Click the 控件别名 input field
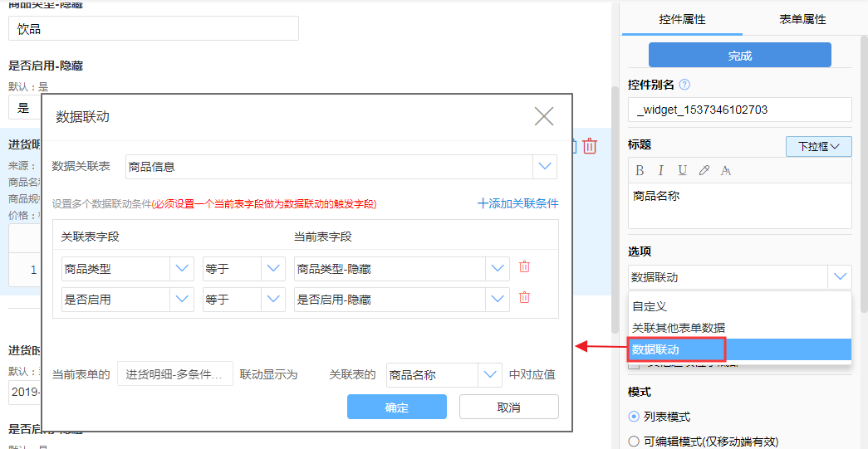 coord(739,110)
